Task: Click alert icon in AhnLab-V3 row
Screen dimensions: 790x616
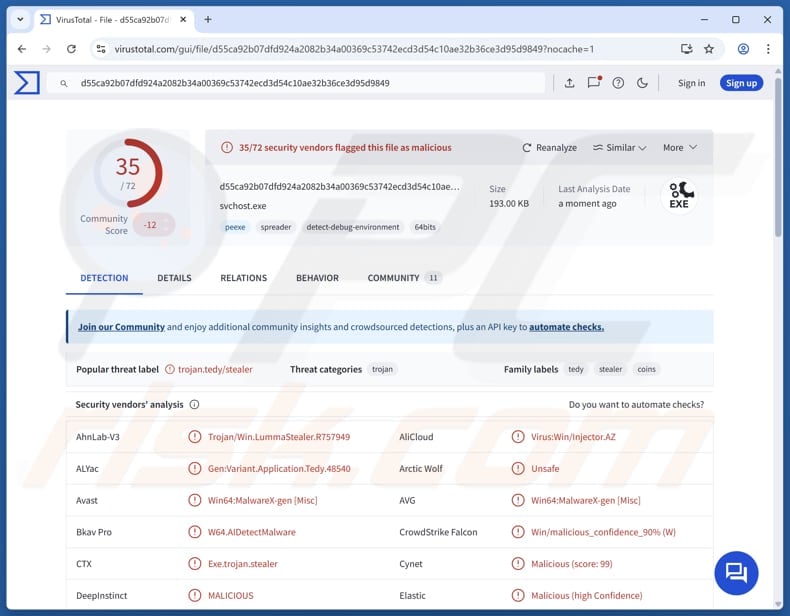Action: (x=194, y=437)
